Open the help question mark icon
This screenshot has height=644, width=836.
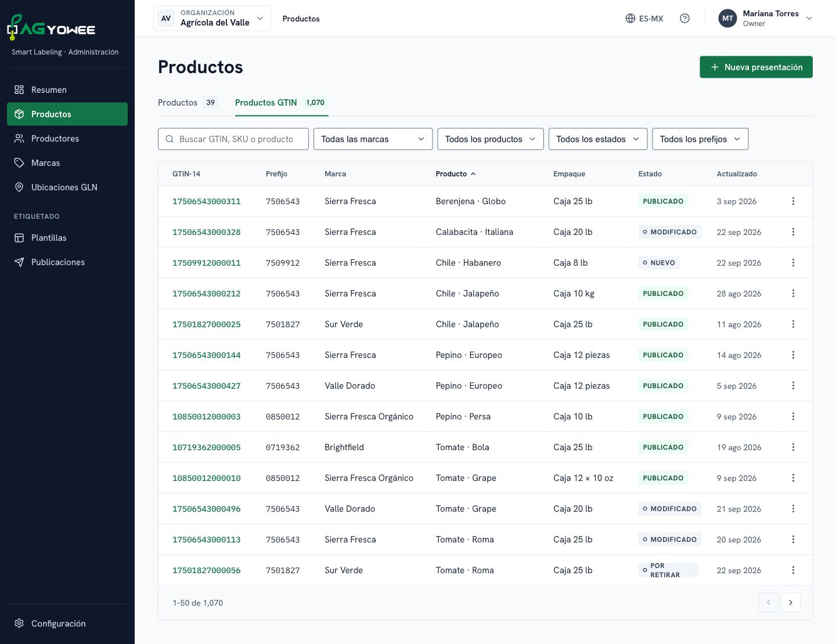[x=685, y=19]
